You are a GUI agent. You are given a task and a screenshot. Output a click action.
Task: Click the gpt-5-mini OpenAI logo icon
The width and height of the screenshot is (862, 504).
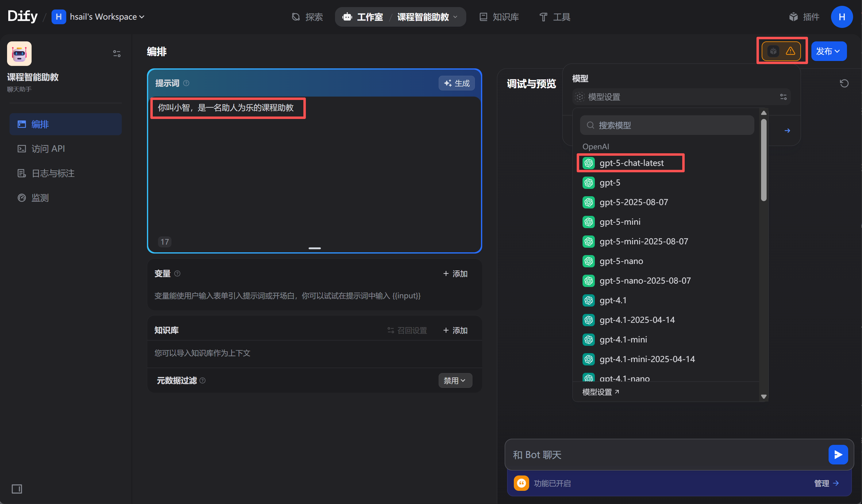tap(588, 222)
